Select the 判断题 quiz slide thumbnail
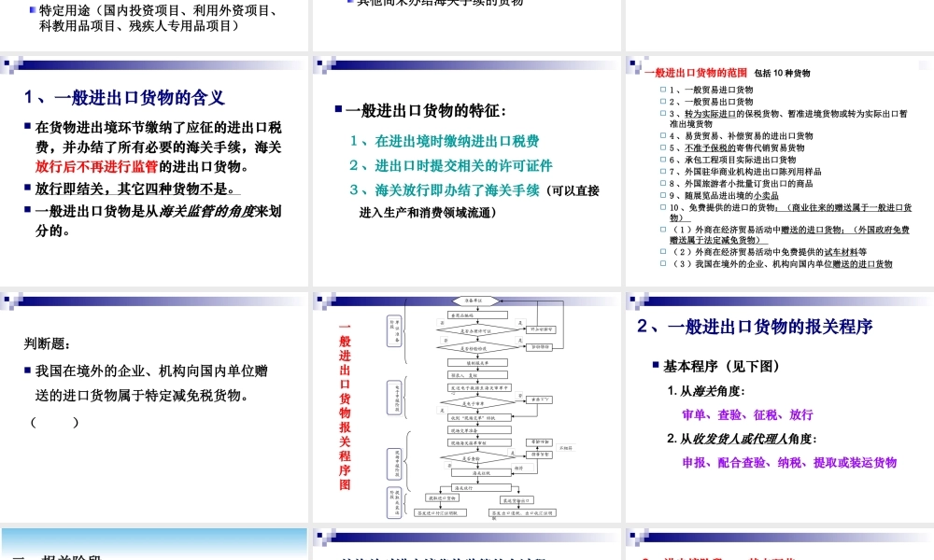Image resolution: width=934 pixels, height=560 pixels. [x=154, y=407]
